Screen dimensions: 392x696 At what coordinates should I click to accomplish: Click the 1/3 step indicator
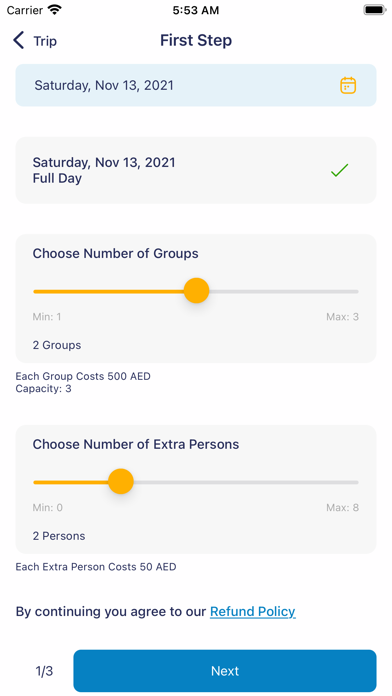pos(44,671)
